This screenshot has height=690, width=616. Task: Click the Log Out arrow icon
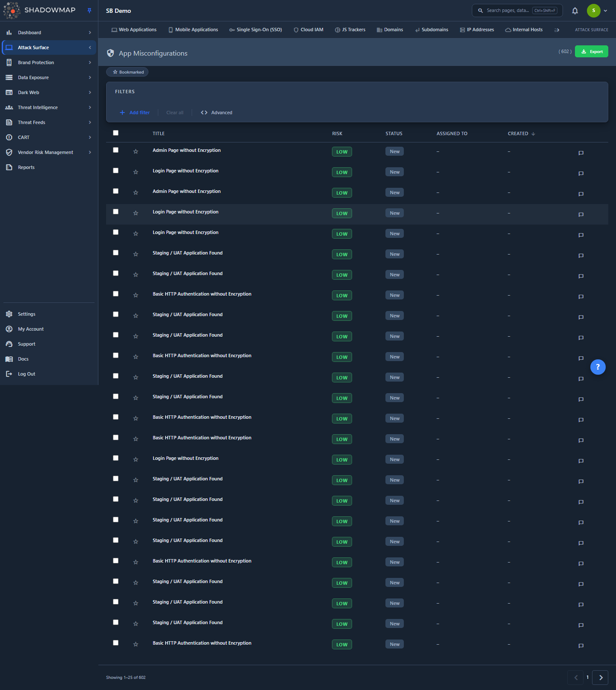9,374
